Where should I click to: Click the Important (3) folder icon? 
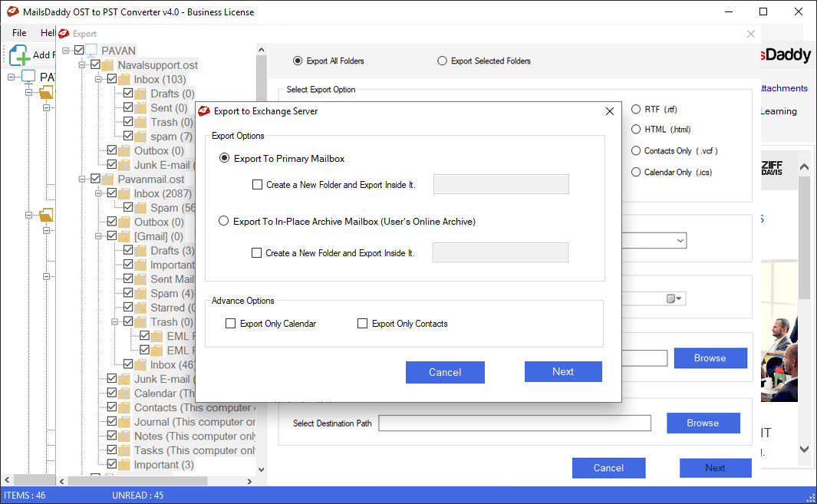tap(124, 464)
